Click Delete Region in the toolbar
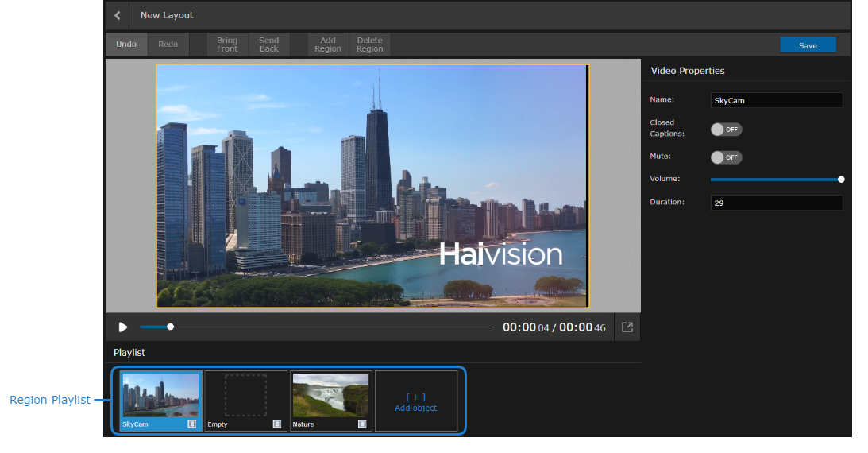 click(369, 45)
